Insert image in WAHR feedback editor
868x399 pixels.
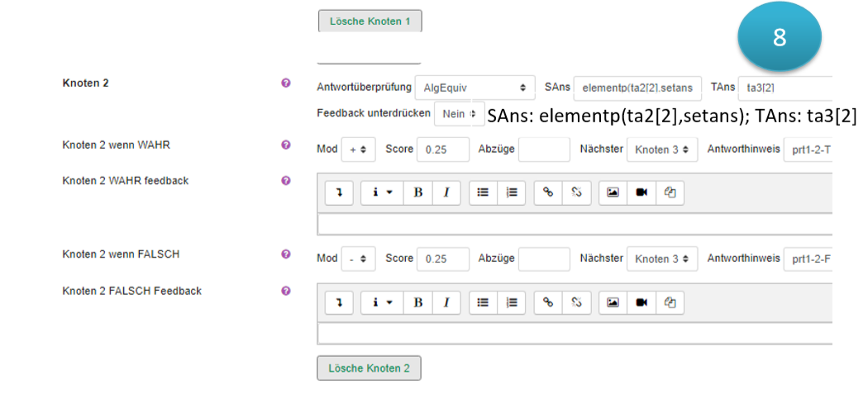coord(613,192)
